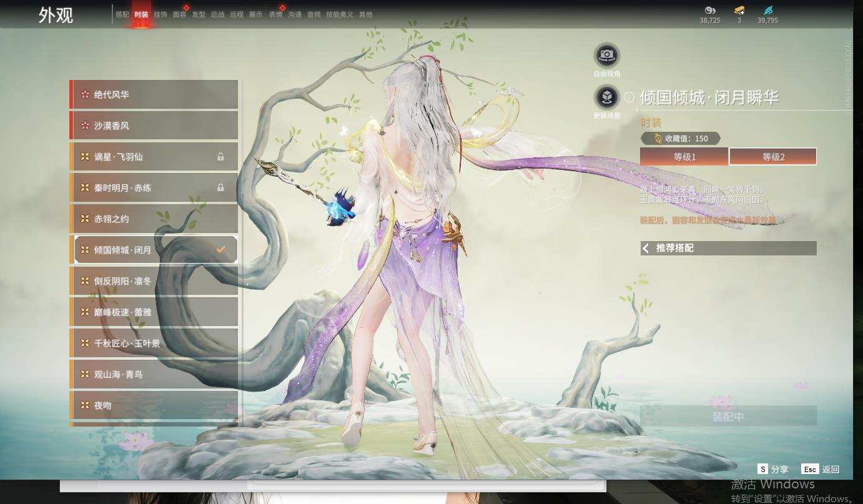The width and height of the screenshot is (863, 504).
Task: Toggle the checkmark on 倾国倾城·闭月
Action: point(220,249)
